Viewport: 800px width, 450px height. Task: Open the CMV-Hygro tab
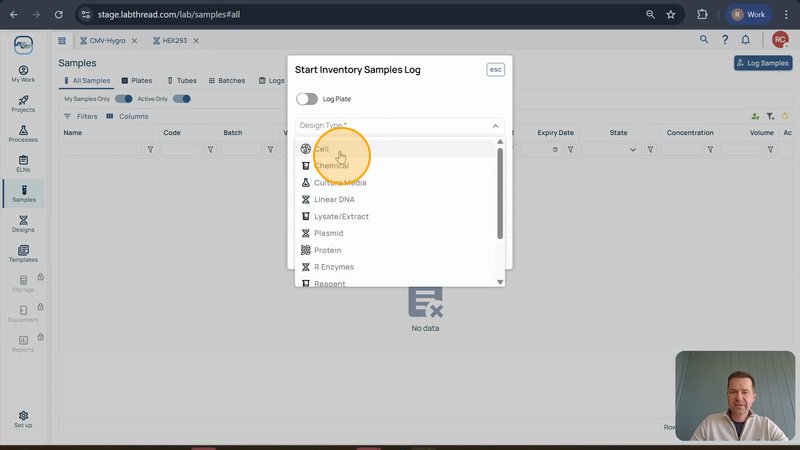click(103, 40)
